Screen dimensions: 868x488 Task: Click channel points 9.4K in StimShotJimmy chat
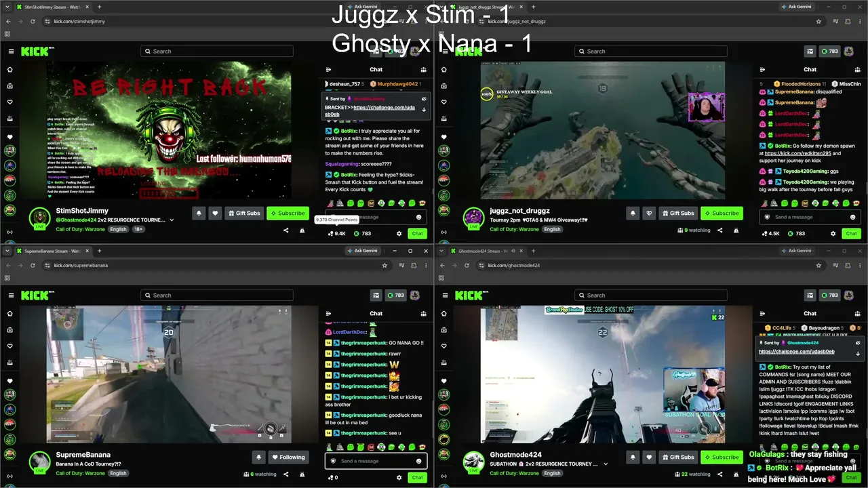337,233
